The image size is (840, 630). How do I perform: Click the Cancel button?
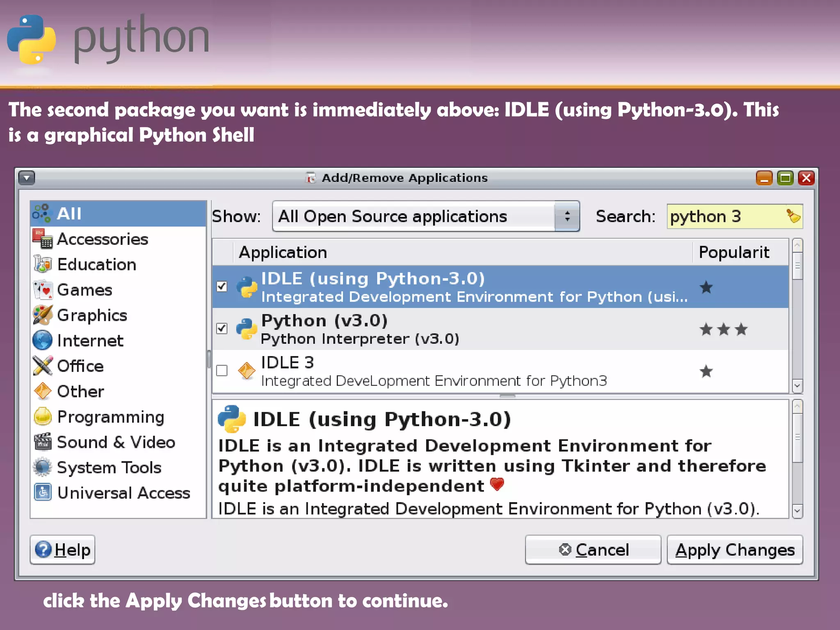[x=593, y=550]
